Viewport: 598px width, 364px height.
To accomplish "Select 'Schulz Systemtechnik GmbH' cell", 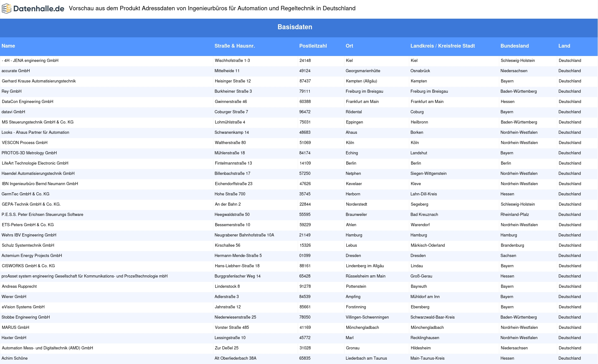I will tap(28, 245).
